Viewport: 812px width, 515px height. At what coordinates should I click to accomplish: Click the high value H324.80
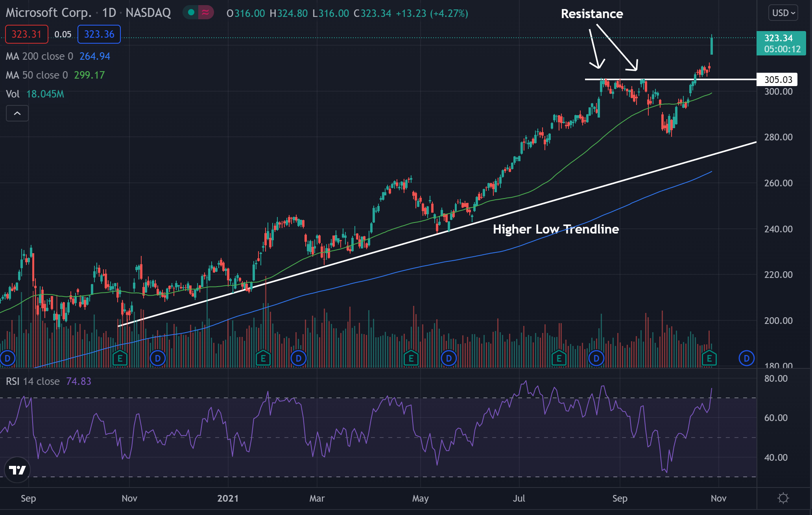click(x=289, y=13)
